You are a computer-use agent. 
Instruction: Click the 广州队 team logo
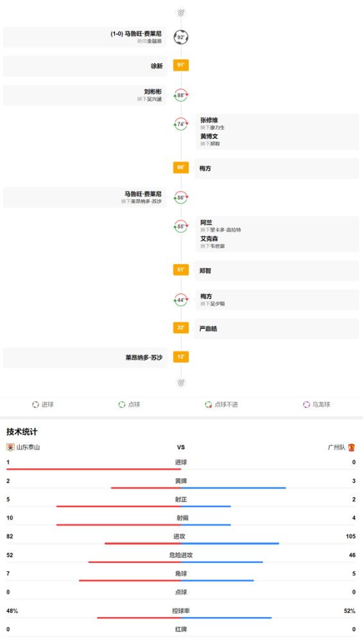(351, 447)
